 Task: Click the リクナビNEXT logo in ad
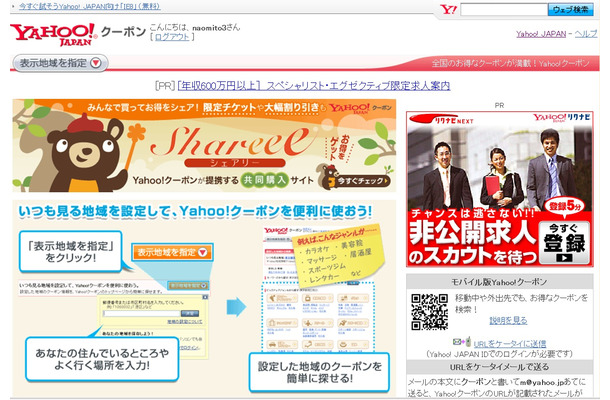[442, 119]
